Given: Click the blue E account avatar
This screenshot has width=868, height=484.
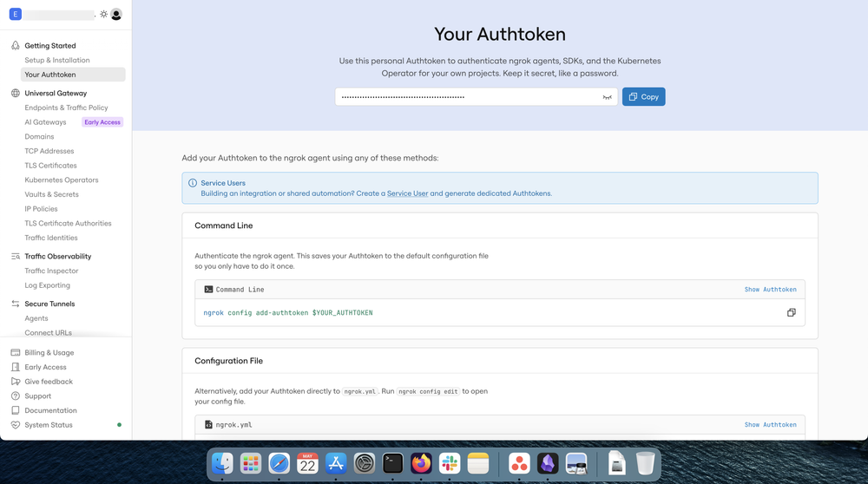Looking at the screenshot, I should (x=16, y=15).
